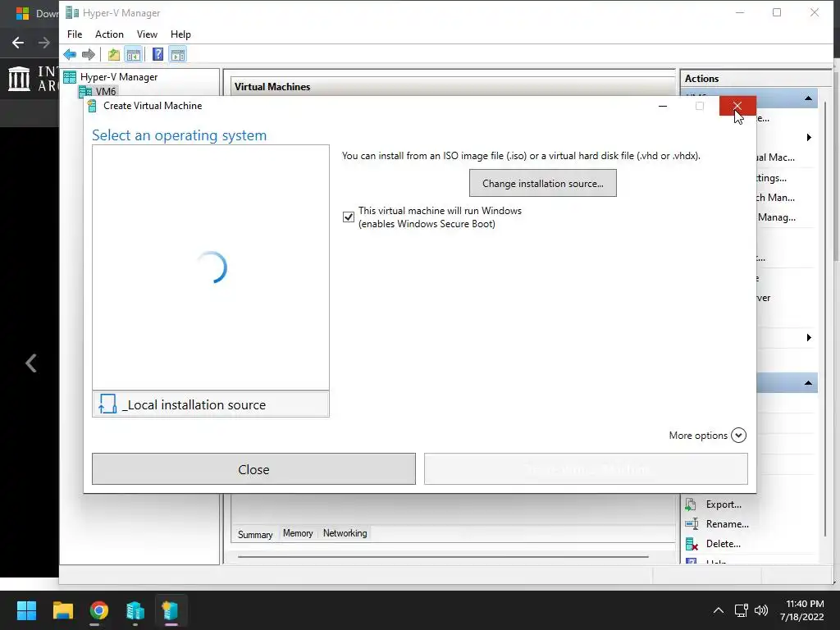
Task: Click the Virtual Machines panel header
Action: (453, 87)
